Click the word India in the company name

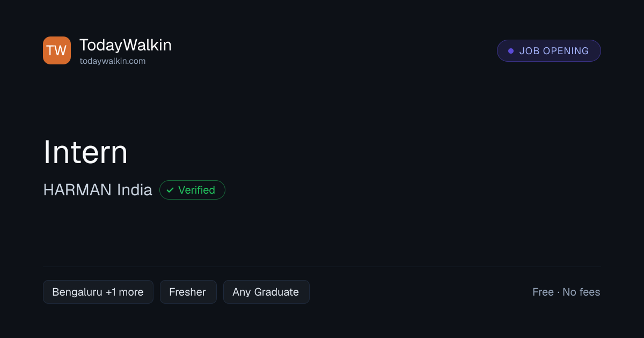click(x=134, y=190)
